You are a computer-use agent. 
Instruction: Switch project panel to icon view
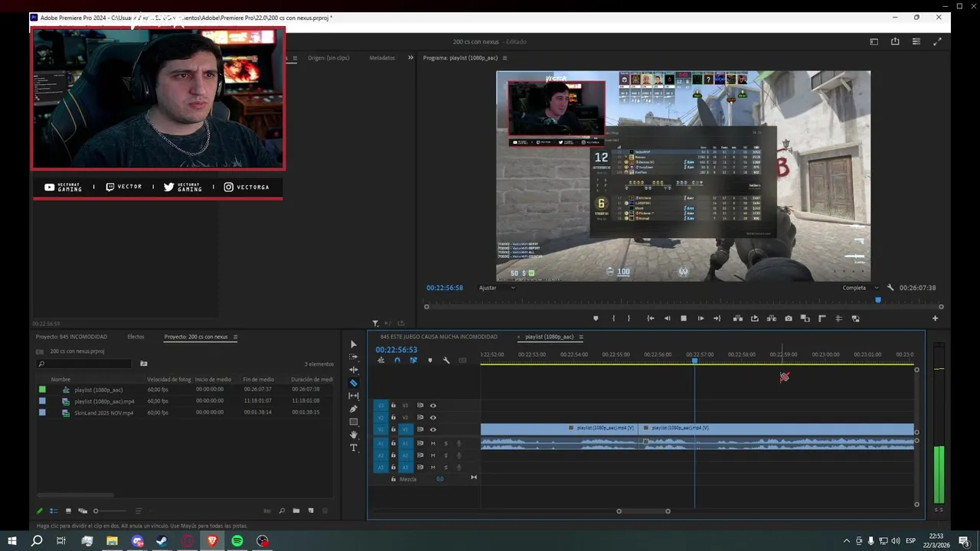(68, 511)
